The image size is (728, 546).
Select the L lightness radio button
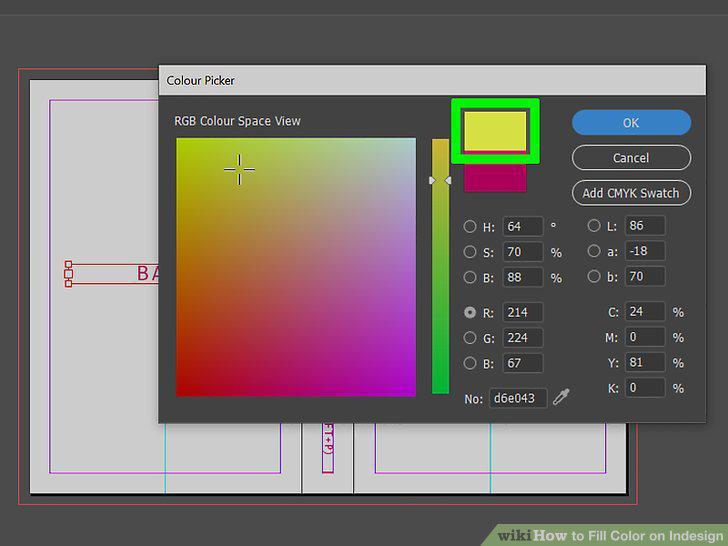pos(594,226)
